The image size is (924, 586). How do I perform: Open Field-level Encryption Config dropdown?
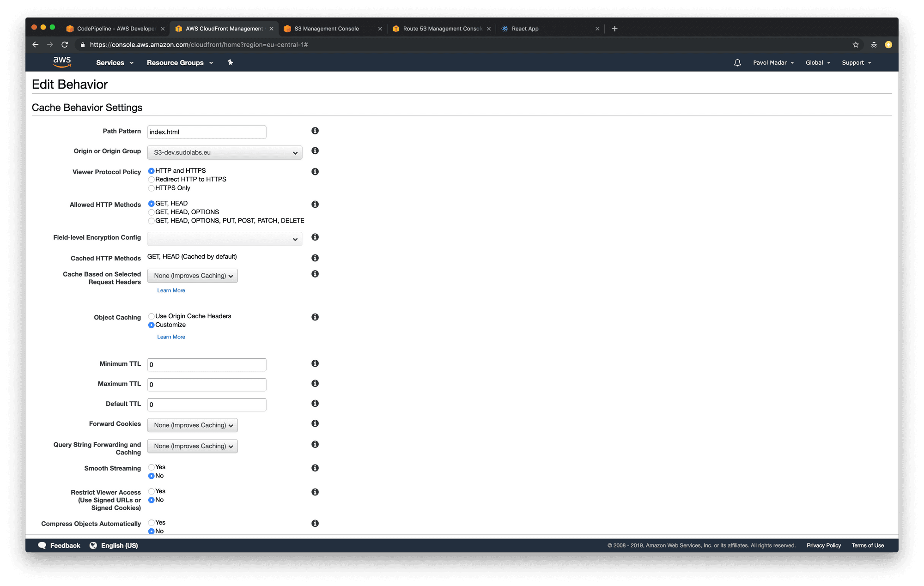click(225, 239)
